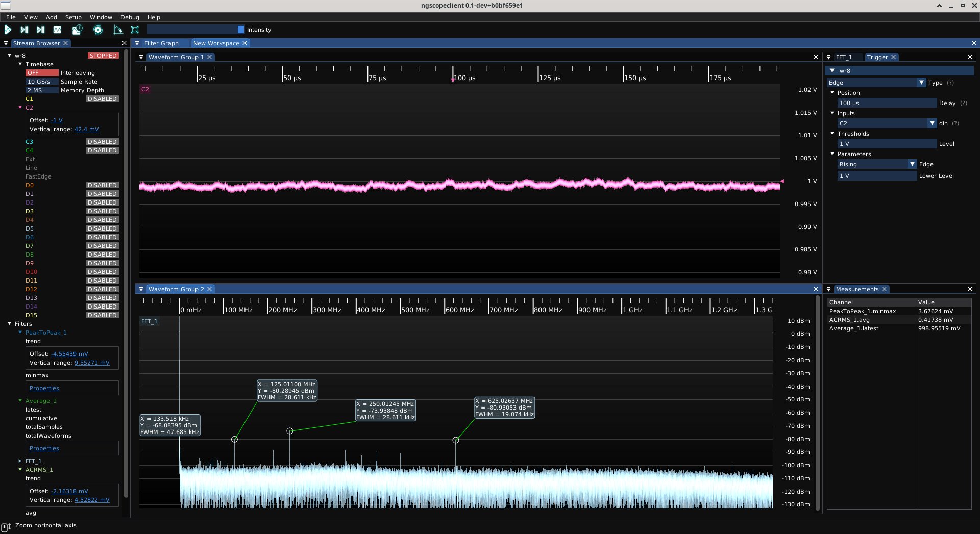Viewport: 980px width, 534px height.
Task: Switch to the Filter Graph tab
Action: 161,43
